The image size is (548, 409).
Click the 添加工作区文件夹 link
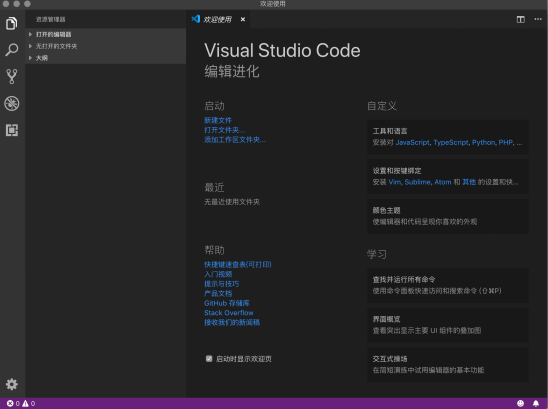pos(235,140)
